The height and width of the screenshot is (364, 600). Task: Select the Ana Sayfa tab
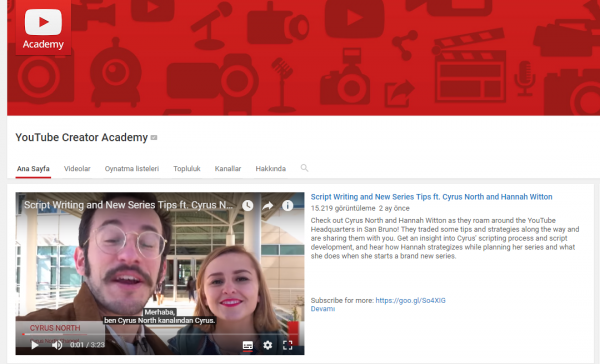tap(33, 168)
